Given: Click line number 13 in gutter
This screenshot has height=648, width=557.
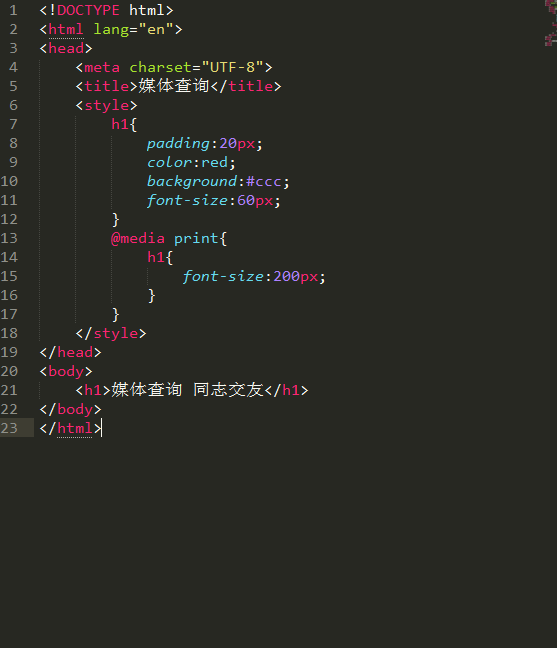Looking at the screenshot, I should (x=9, y=238).
